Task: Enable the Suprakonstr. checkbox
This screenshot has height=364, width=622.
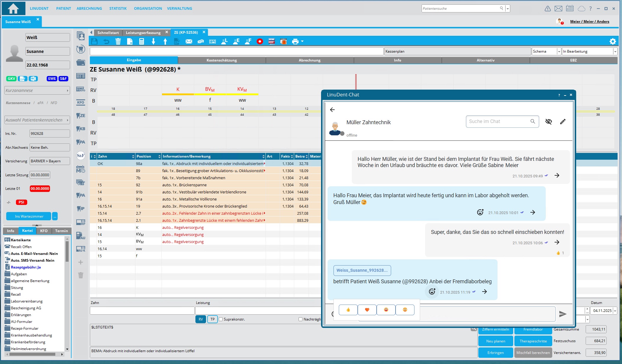Action: tap(221, 319)
